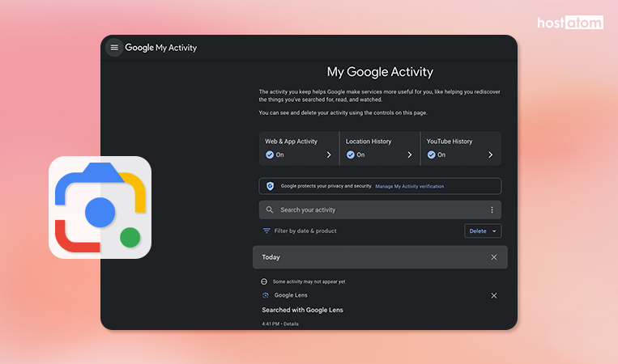The height and width of the screenshot is (364, 618).
Task: Open Searched with Google Lens item
Action: pos(302,310)
